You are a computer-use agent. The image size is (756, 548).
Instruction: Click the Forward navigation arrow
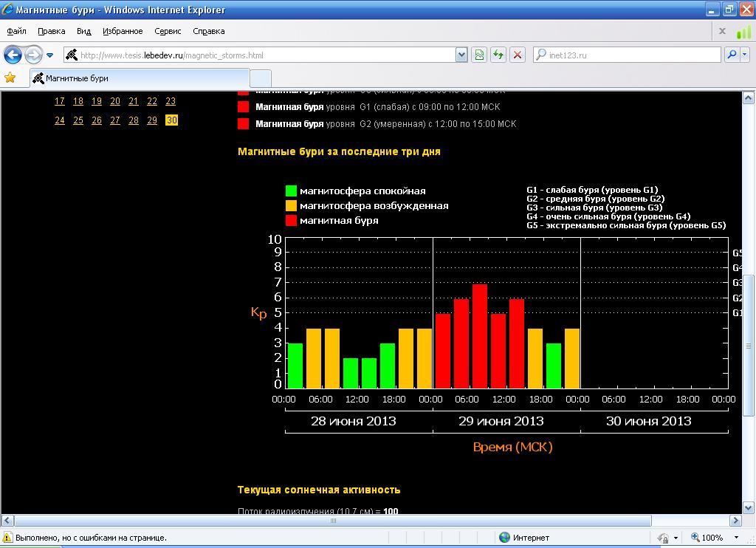tap(33, 55)
